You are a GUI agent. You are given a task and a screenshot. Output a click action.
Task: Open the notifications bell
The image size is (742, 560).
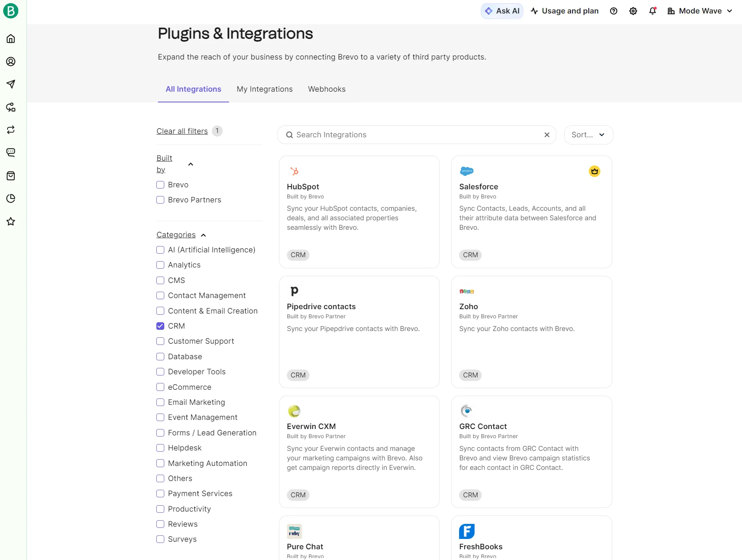pyautogui.click(x=653, y=11)
